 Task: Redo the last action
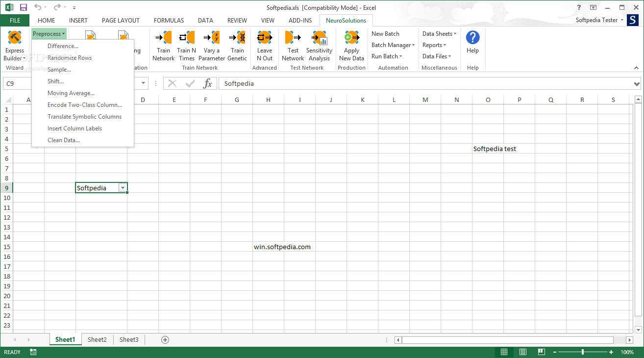[x=57, y=7]
